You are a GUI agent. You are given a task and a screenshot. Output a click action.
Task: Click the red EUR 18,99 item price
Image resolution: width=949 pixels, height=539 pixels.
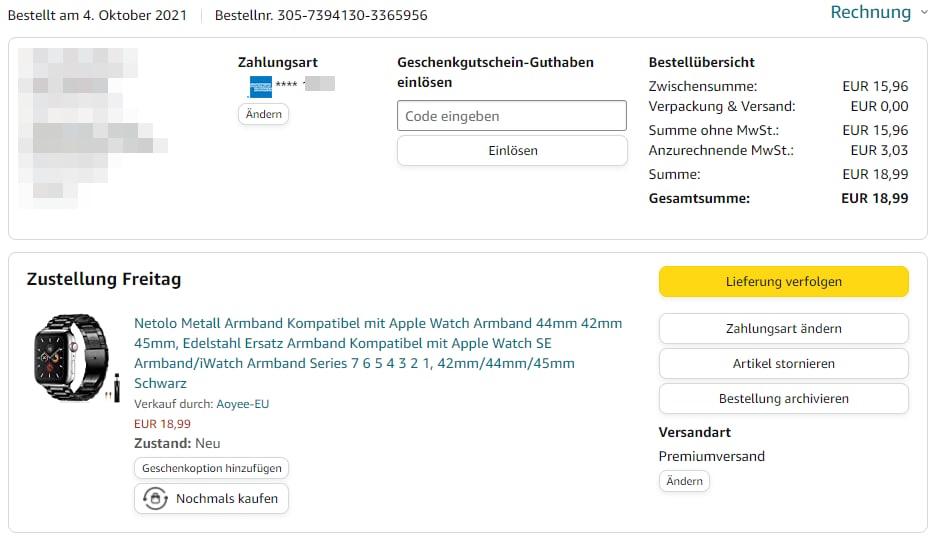click(162, 424)
